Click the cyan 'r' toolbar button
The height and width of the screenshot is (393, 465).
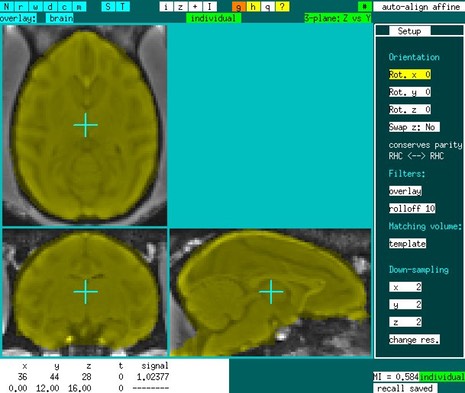click(x=21, y=7)
